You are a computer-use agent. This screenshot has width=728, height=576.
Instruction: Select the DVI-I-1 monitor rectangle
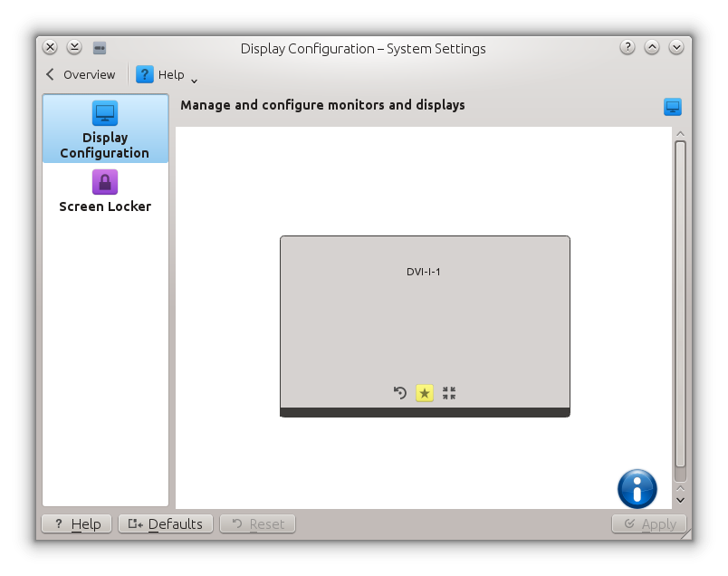425,317
